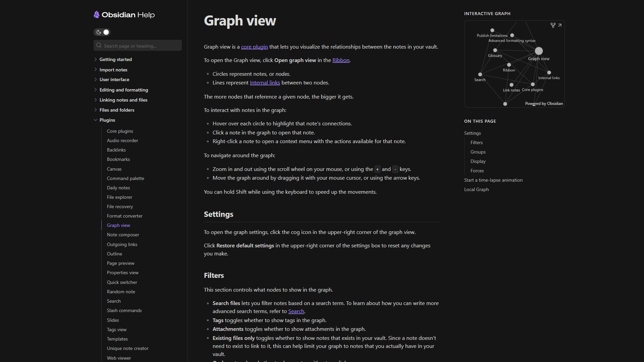Expand the Files and folders section
This screenshot has height=362, width=644.
(117, 110)
